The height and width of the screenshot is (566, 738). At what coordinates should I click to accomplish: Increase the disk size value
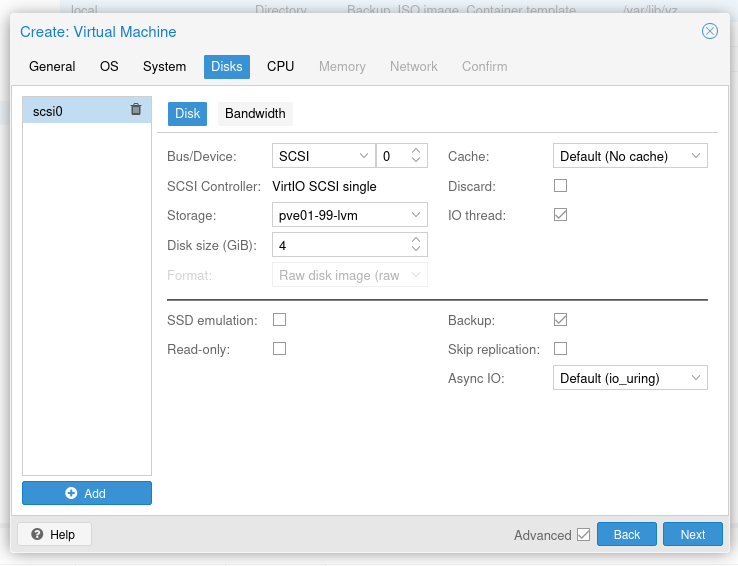coord(416,240)
